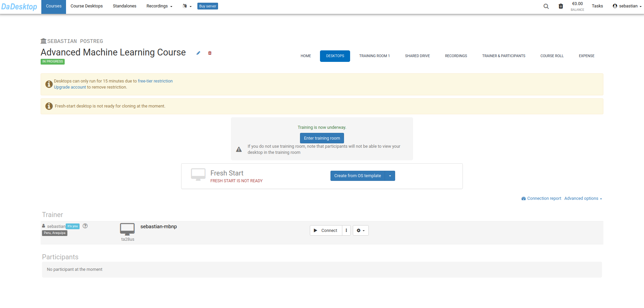Open the Advanced options dropdown
This screenshot has height=308, width=644.
(x=583, y=198)
